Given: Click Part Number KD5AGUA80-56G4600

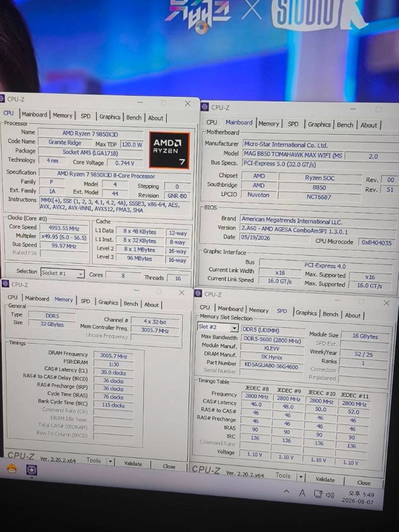Looking at the screenshot, I should point(271,366).
